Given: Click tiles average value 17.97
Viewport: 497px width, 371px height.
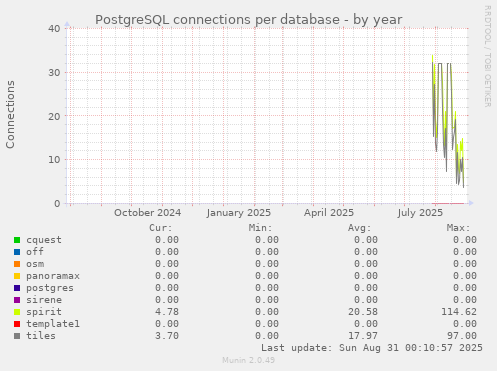Looking at the screenshot, I should 363,336.
